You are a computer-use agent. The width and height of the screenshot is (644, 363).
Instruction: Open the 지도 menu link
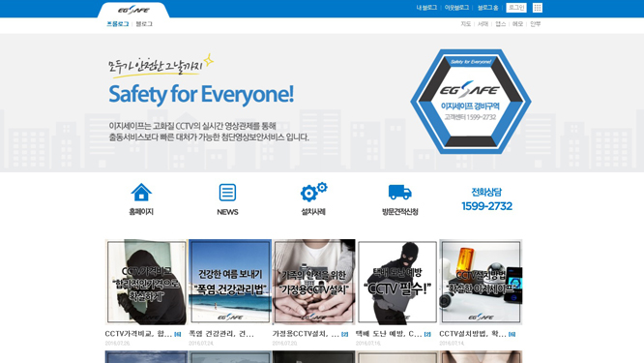466,24
